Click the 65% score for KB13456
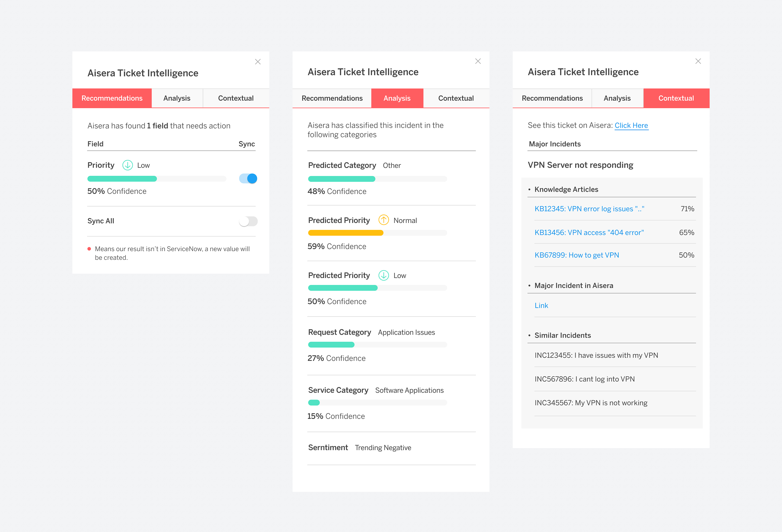This screenshot has width=782, height=532. pos(686,232)
